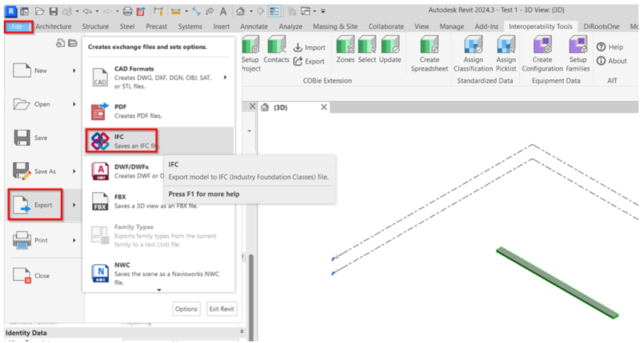Switch to the Collaborate ribbon tab
This screenshot has width=644, height=343.
[x=386, y=27]
